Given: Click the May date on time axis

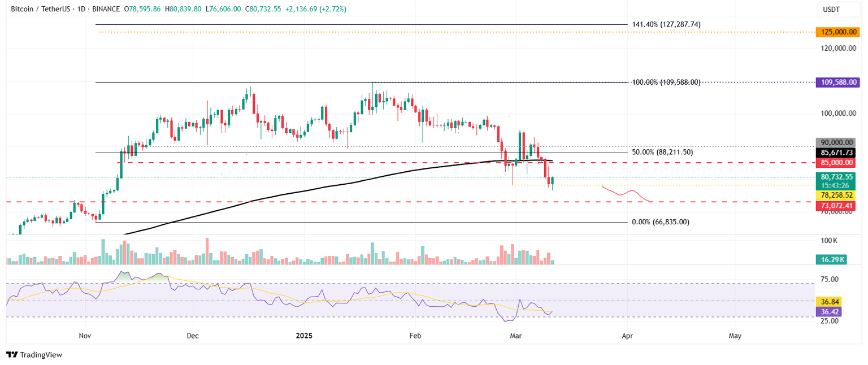Looking at the screenshot, I should [x=735, y=336].
